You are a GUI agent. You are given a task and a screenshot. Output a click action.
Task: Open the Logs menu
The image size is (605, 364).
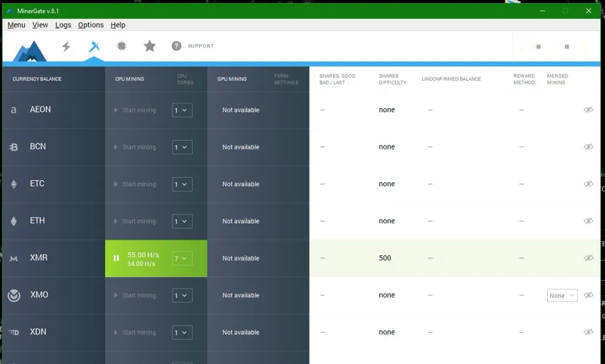[x=63, y=25]
